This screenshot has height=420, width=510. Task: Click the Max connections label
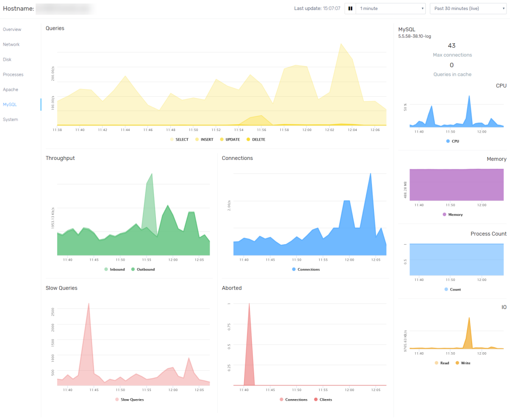pyautogui.click(x=452, y=55)
